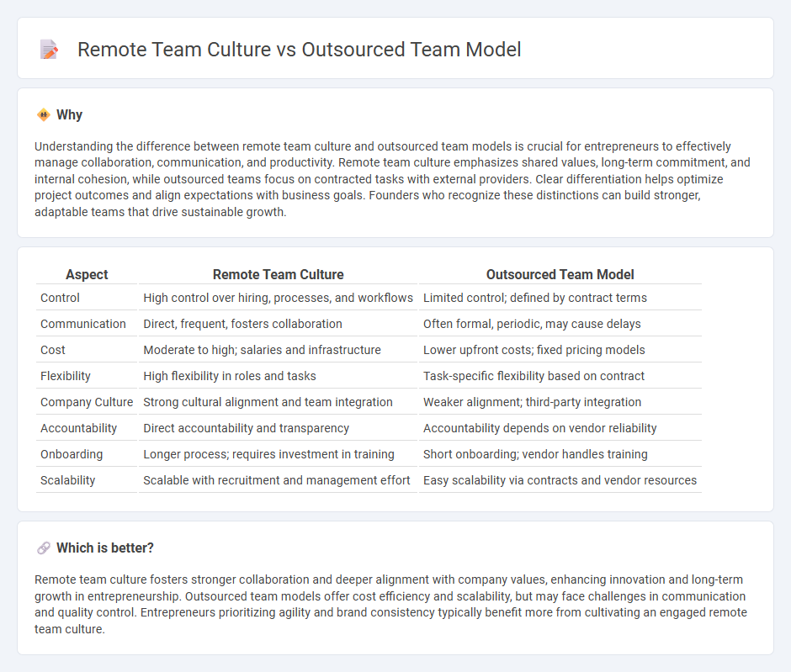The height and width of the screenshot is (672, 791).
Task: Click cell Easy scalability via contracts and vendor resources
Action: 560,480
